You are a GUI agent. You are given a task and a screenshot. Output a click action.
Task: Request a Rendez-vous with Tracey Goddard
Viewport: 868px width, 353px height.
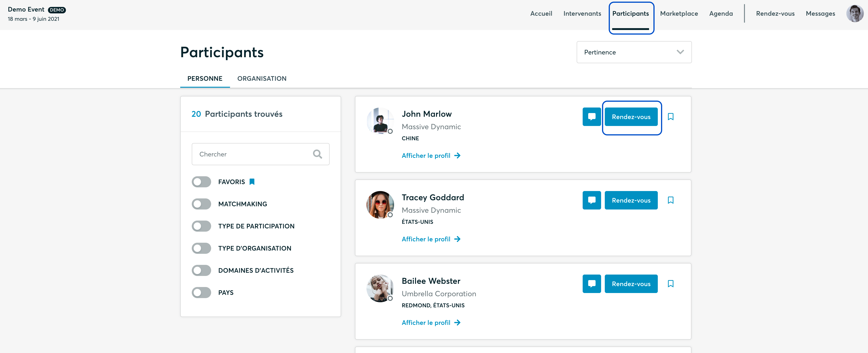pyautogui.click(x=631, y=200)
